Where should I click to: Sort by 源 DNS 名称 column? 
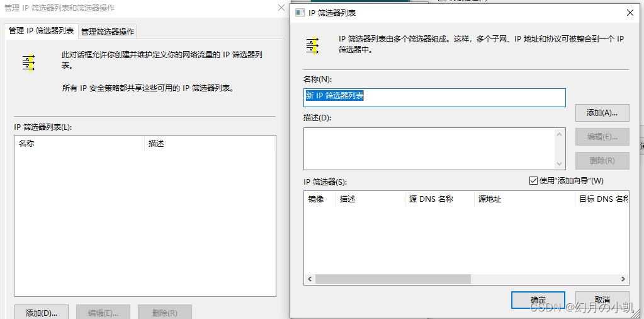point(439,199)
